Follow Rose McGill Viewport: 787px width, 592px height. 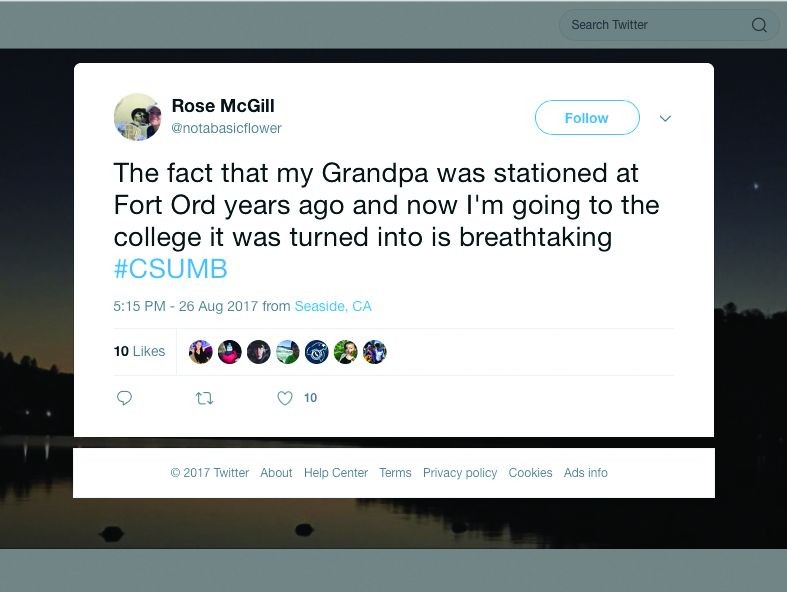point(586,118)
